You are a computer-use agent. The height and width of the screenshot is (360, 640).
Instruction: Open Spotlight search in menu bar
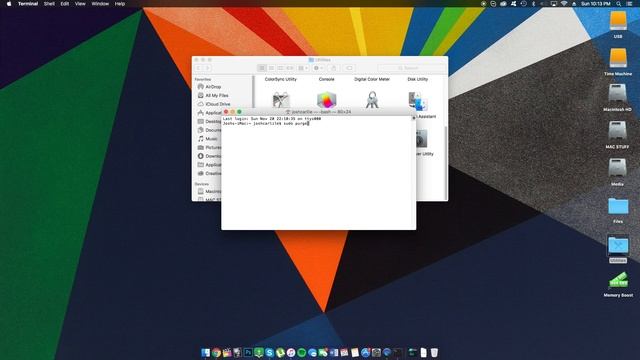(619, 4)
